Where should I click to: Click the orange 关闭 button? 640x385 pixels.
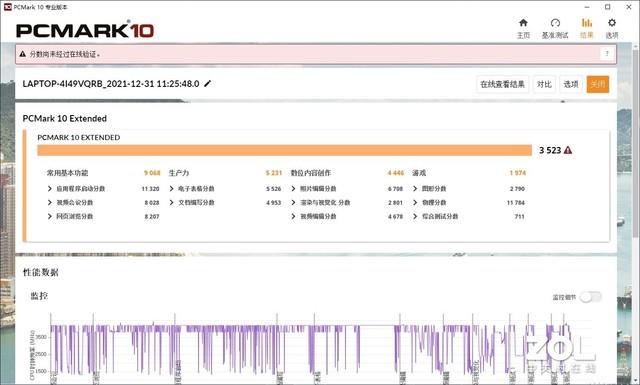[x=598, y=84]
